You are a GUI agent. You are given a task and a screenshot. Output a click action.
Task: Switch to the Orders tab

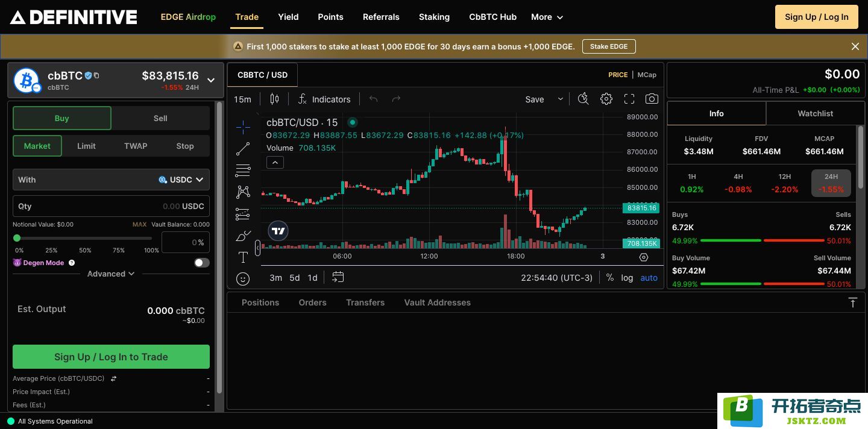tap(312, 302)
